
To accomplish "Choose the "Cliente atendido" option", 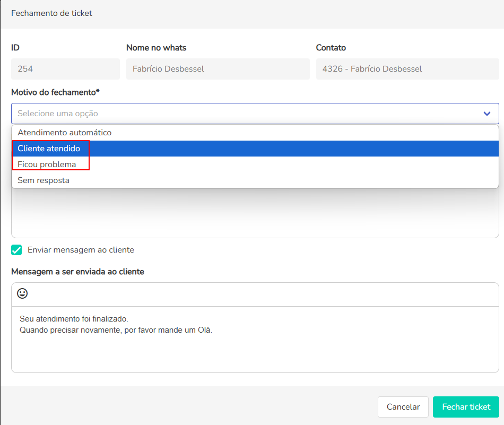I will pos(49,149).
